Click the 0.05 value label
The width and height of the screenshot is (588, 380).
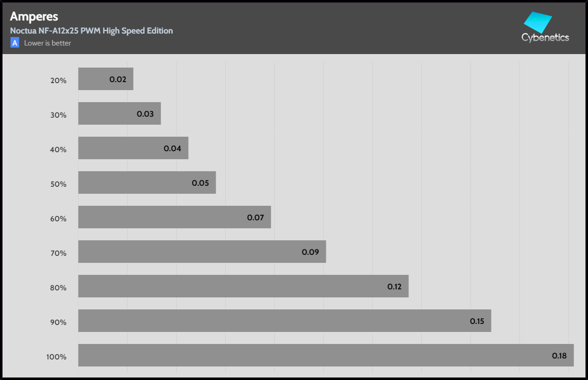point(200,183)
